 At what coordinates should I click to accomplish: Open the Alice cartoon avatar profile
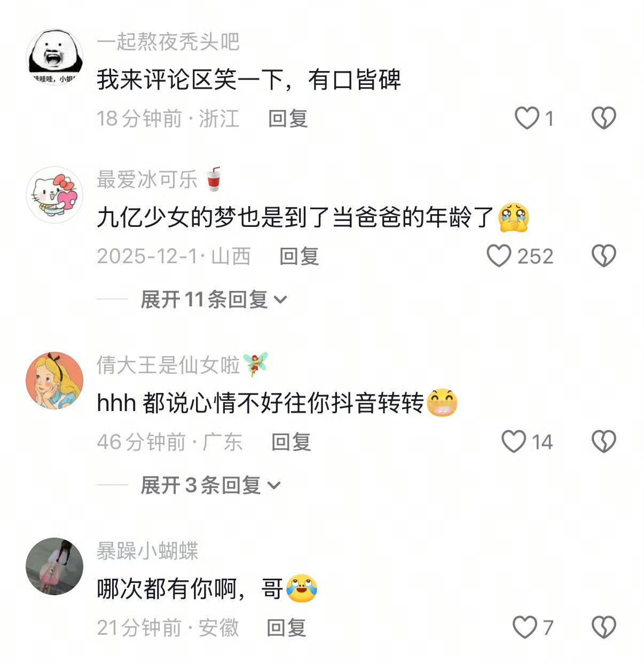pos(54,381)
